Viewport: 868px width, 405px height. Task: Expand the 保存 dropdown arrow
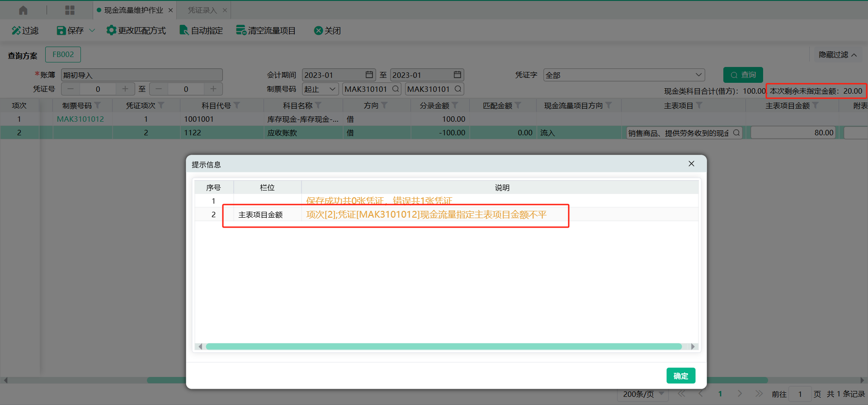coord(92,30)
